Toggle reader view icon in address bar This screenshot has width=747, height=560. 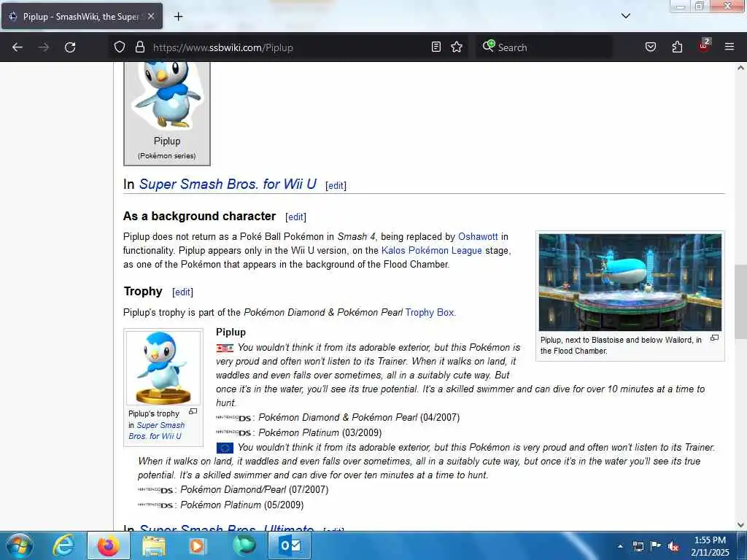(436, 47)
